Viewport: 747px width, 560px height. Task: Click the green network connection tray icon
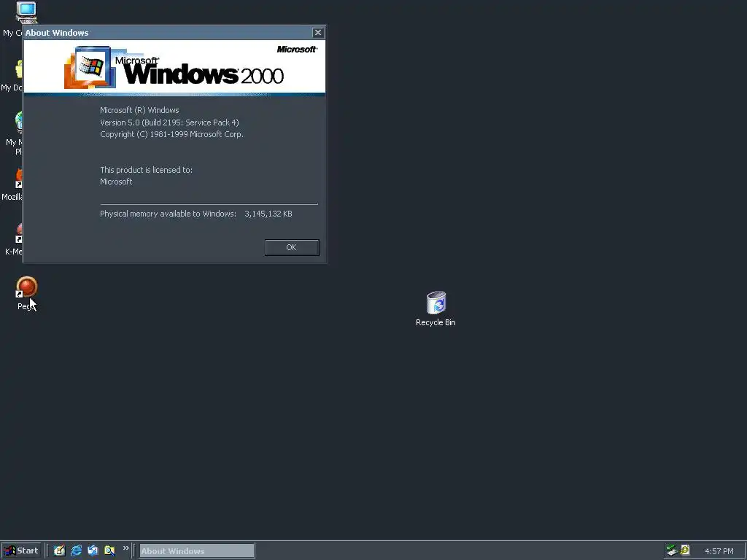click(672, 551)
